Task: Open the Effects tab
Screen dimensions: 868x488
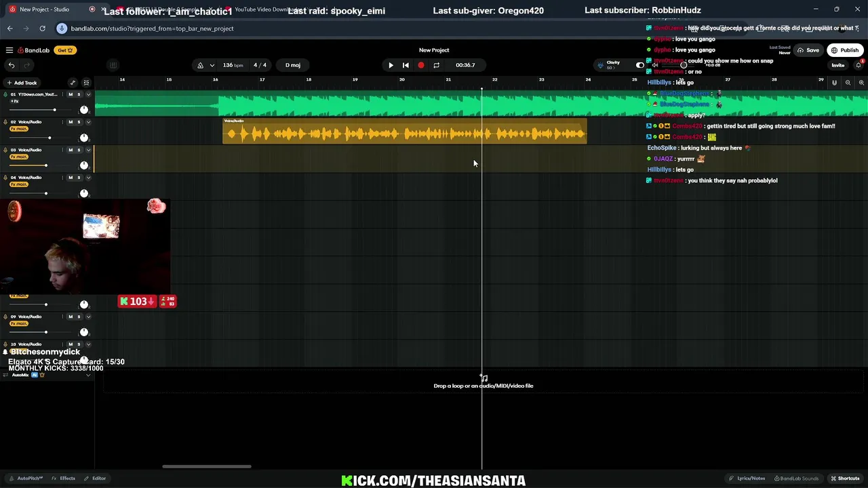Action: (x=63, y=479)
